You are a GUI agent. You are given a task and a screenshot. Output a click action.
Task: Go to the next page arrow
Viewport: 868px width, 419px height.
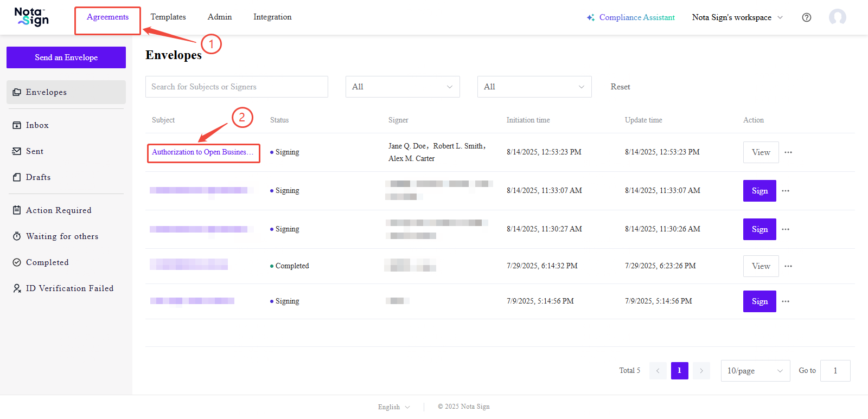(701, 371)
